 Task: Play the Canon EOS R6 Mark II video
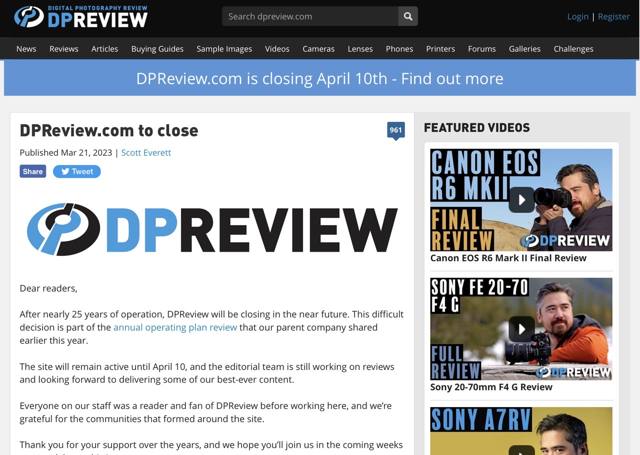(521, 199)
